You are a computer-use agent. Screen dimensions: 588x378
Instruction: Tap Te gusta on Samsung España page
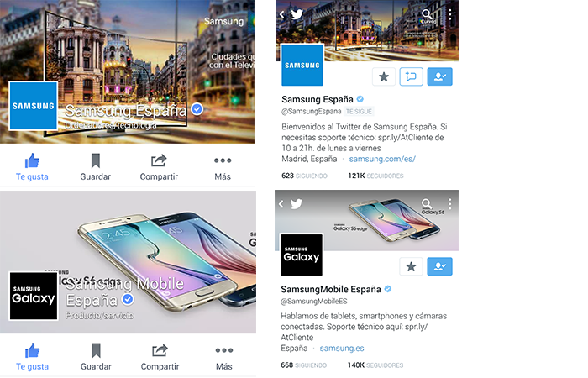pyautogui.click(x=32, y=167)
